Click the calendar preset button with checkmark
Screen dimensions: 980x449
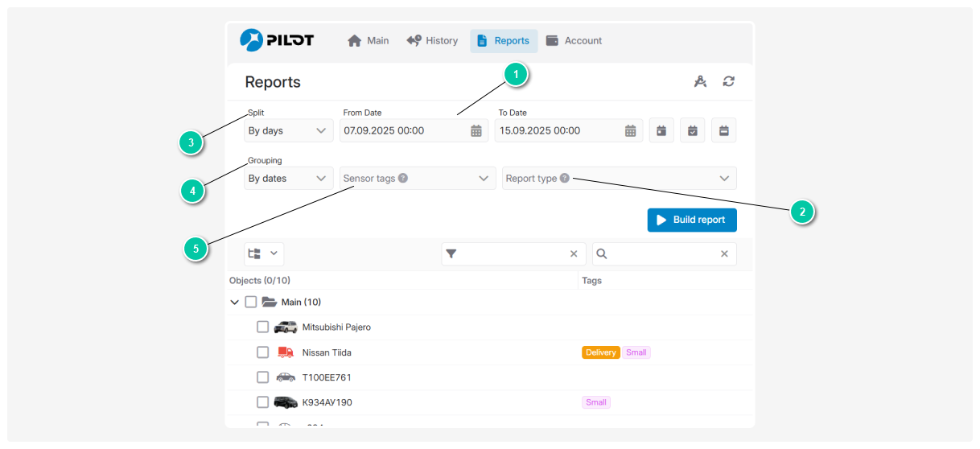692,130
